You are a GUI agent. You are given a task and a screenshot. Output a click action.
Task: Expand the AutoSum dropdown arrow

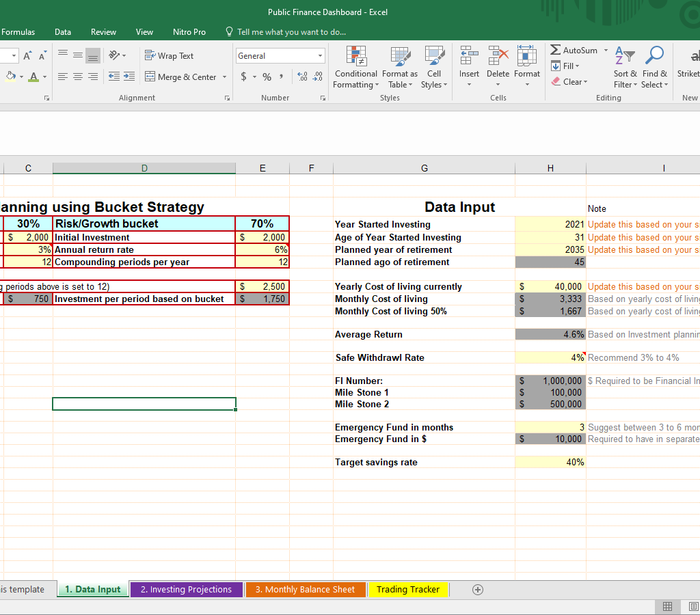(606, 51)
